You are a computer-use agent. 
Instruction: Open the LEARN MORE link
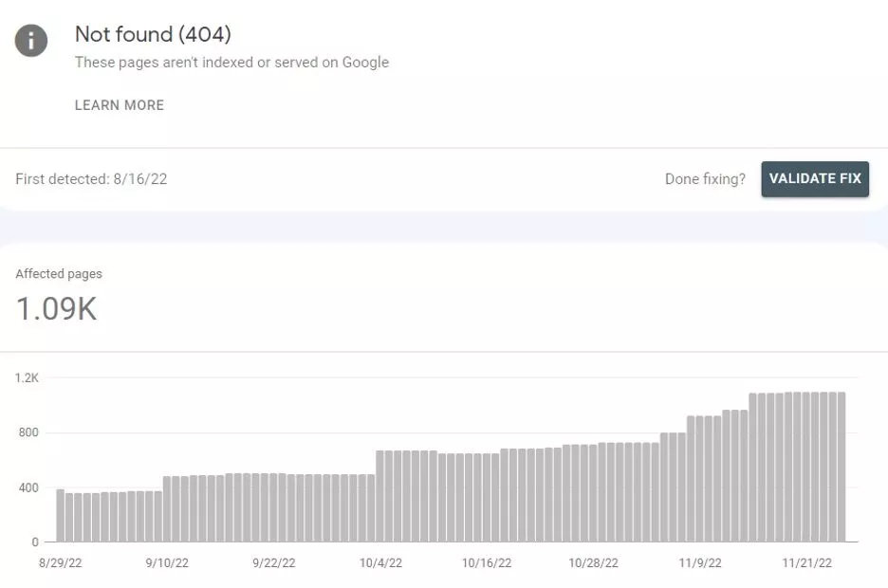tap(120, 105)
